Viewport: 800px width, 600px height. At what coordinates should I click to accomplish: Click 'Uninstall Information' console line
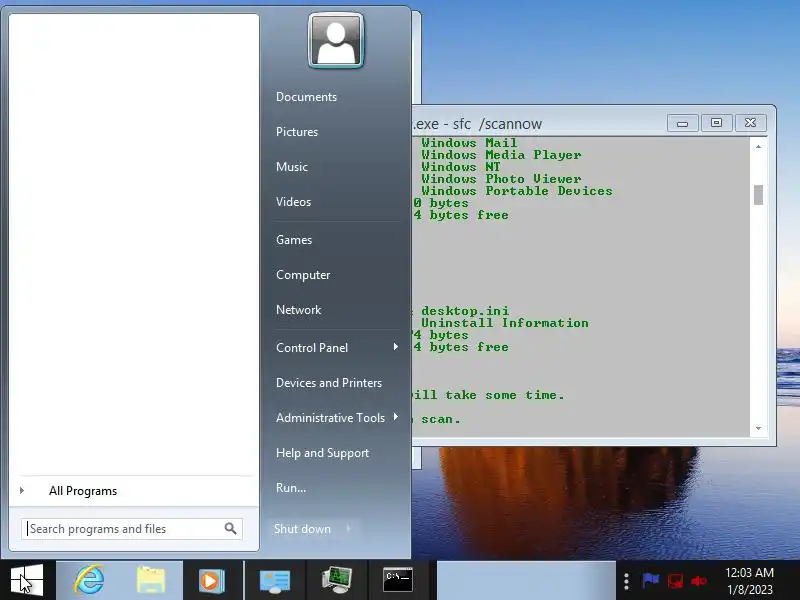505,323
